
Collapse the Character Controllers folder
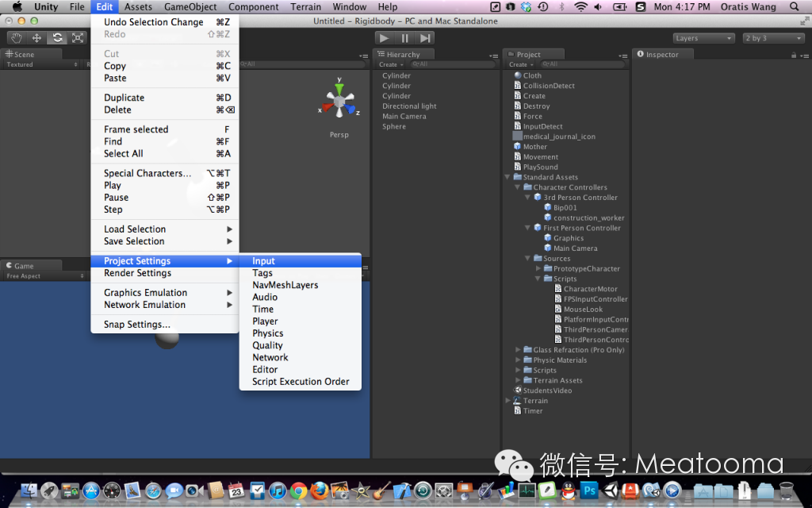coord(517,187)
